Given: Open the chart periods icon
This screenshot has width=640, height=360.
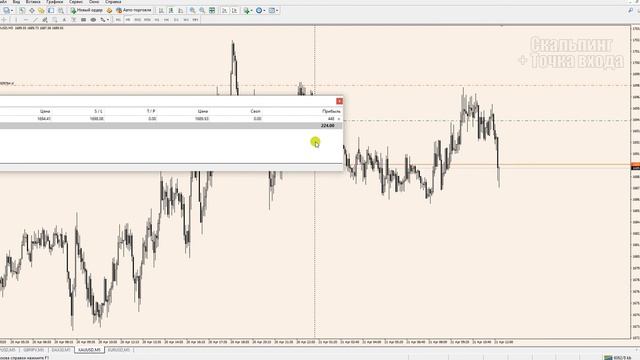Looking at the screenshot, I should click(x=259, y=11).
